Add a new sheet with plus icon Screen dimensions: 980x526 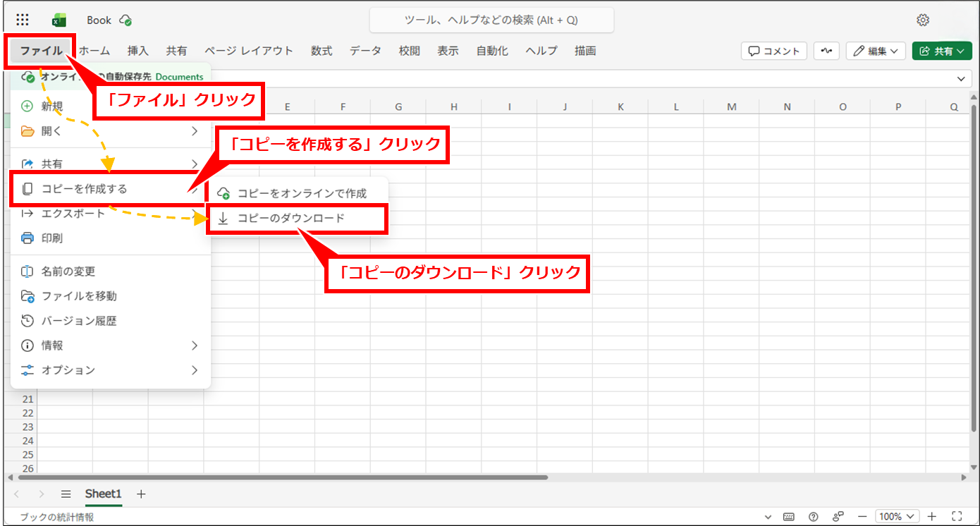pyautogui.click(x=141, y=494)
